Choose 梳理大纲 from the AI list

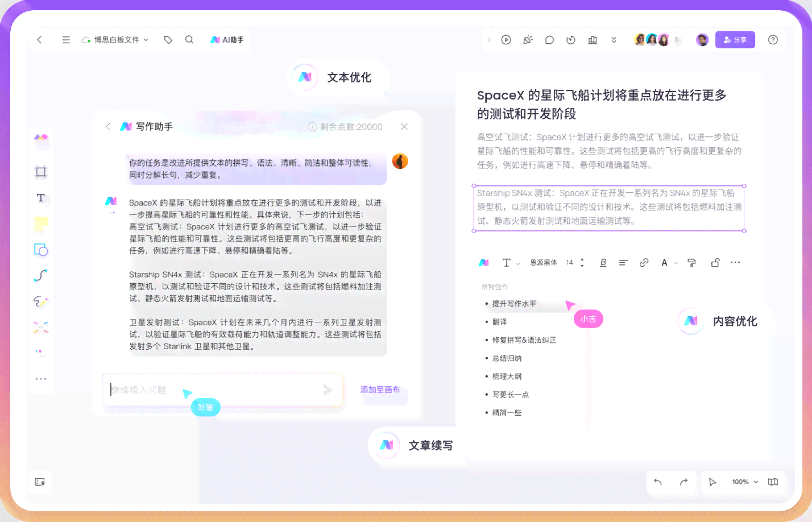click(507, 376)
